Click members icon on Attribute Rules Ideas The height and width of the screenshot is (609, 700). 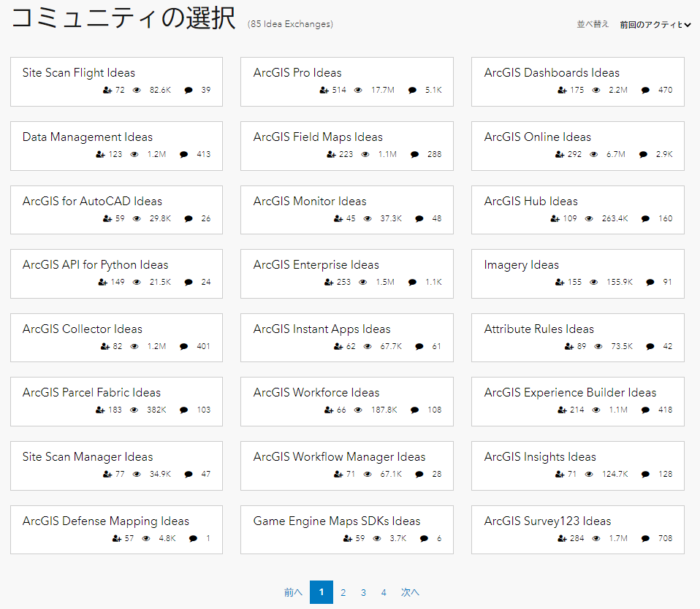click(569, 346)
